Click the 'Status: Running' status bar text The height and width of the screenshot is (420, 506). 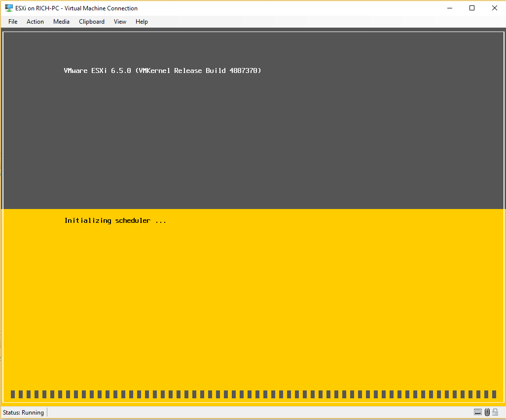[23, 412]
